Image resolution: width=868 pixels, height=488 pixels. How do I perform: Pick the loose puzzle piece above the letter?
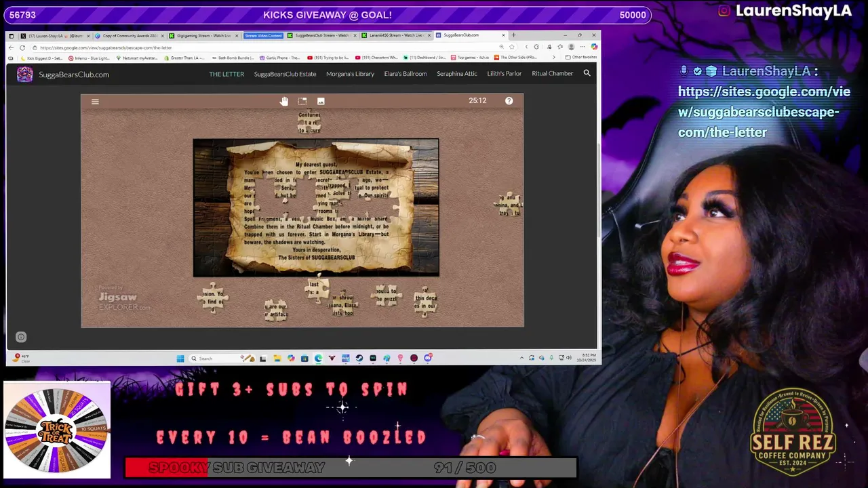point(309,122)
